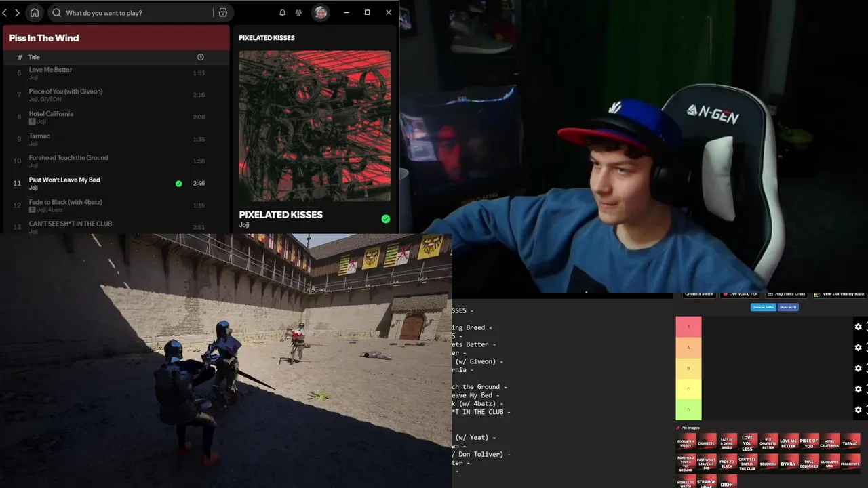Select the A tier label
Image resolution: width=868 pixels, height=488 pixels.
pyautogui.click(x=688, y=348)
